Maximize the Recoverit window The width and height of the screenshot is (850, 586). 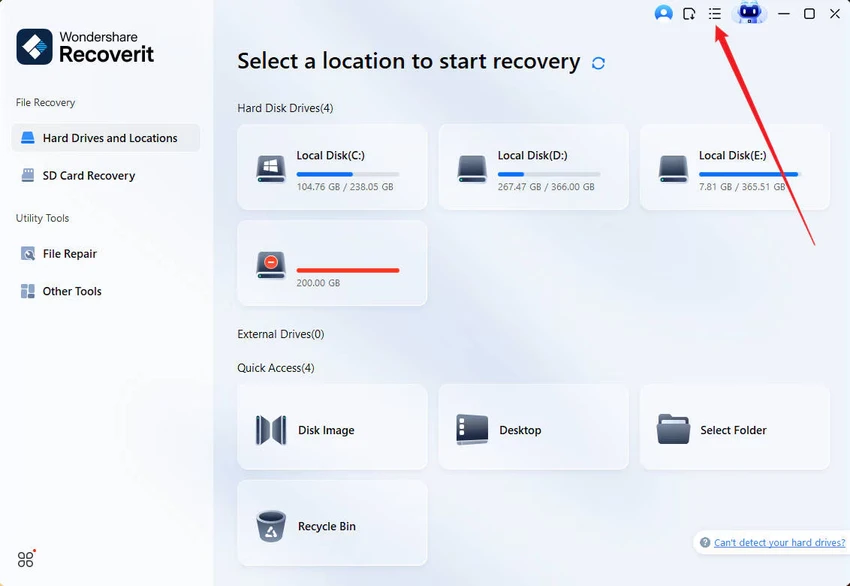809,14
